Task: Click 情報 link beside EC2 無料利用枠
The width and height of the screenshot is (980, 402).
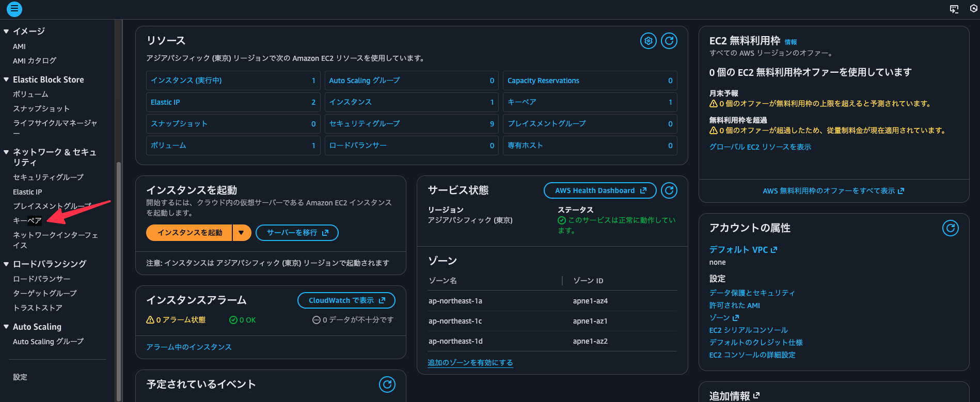Action: [x=791, y=42]
